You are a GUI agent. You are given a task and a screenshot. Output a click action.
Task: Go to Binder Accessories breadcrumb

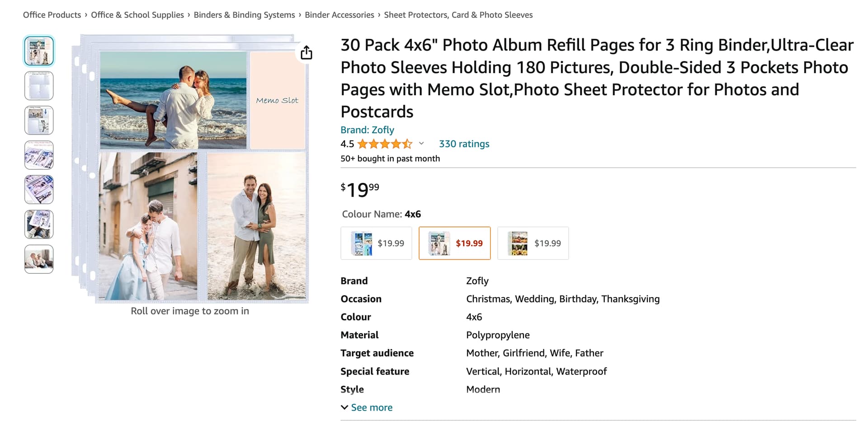[339, 15]
